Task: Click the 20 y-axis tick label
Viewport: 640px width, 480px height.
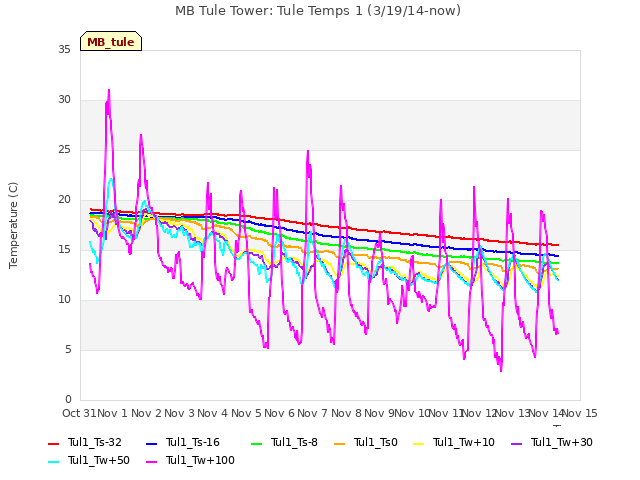Action: pyautogui.click(x=64, y=200)
